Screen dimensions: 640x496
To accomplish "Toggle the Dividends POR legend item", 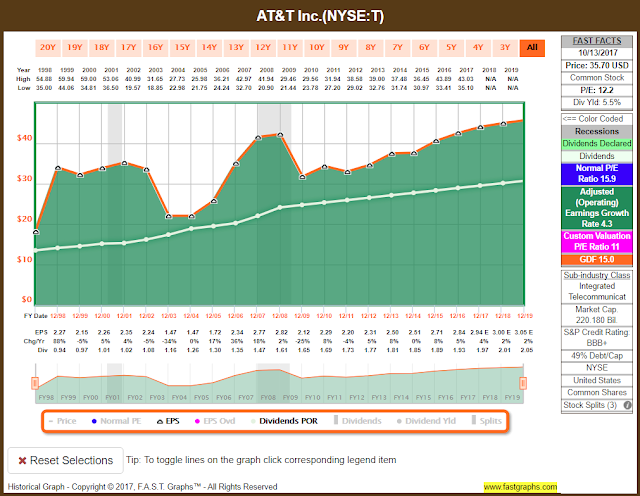I will (284, 421).
